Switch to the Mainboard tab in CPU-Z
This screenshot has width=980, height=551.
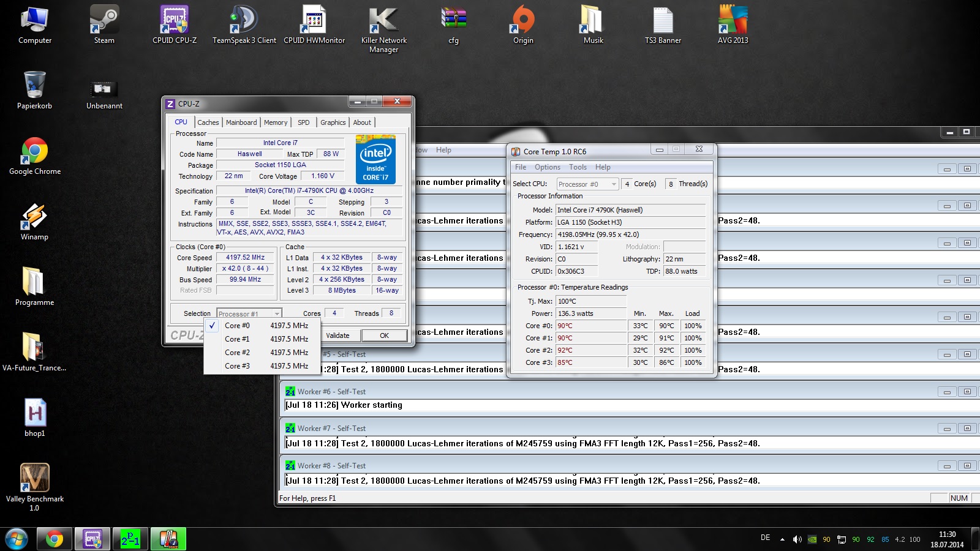tap(241, 122)
